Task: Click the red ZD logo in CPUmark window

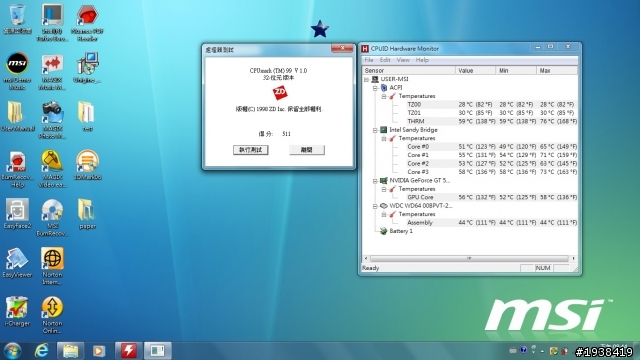Action: pyautogui.click(x=280, y=93)
